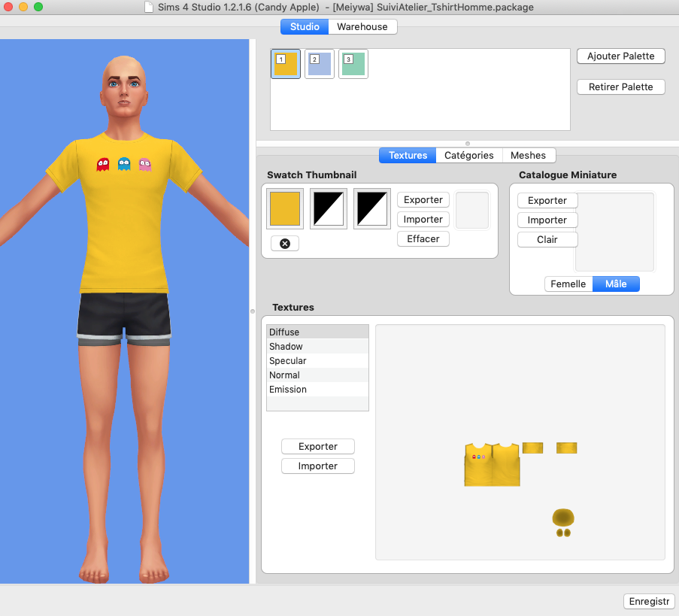
Task: Click the Clair button
Action: [547, 239]
